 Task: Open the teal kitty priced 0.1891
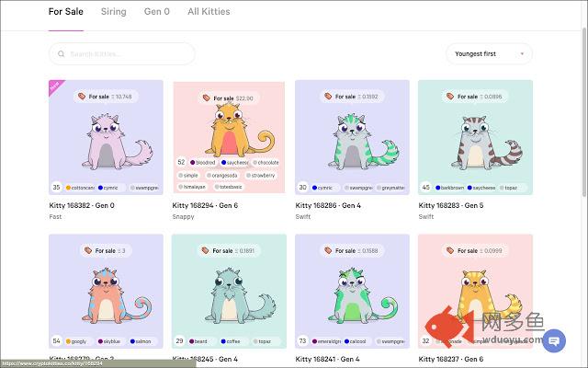[229, 292]
